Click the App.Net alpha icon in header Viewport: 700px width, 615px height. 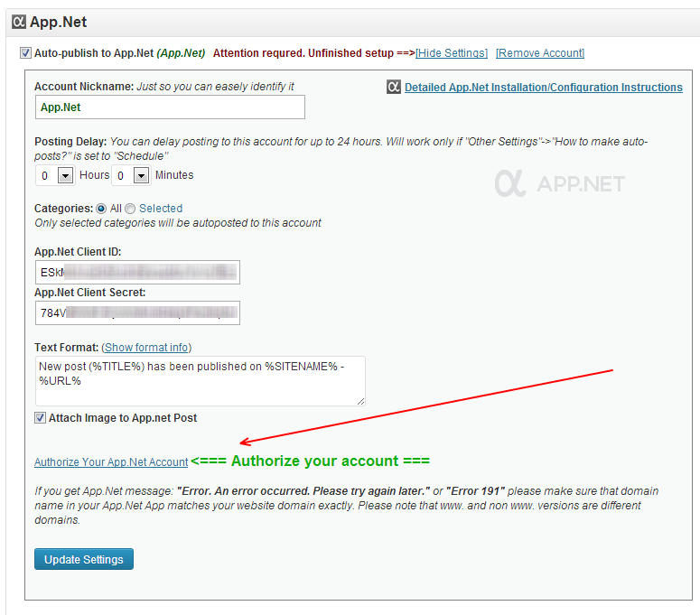click(19, 22)
